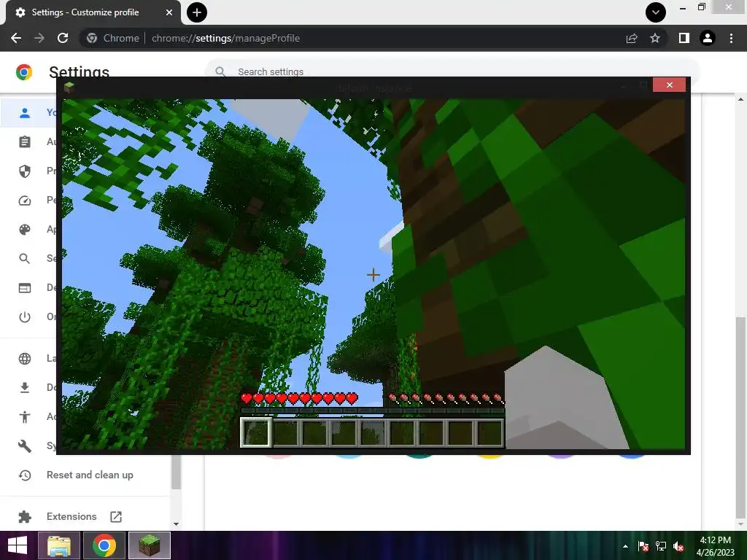Click the Minecraft crosshair at screen center
Screen dimensions: 747x560
373,275
